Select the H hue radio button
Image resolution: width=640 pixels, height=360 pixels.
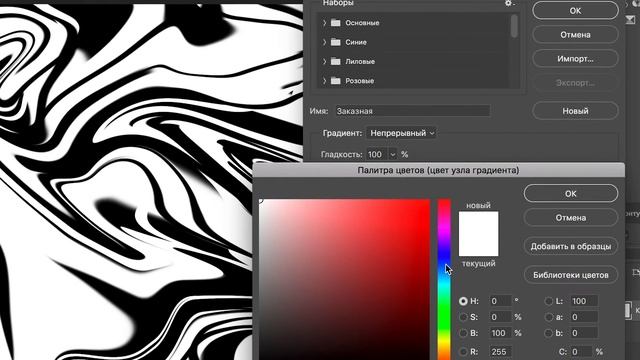463,301
